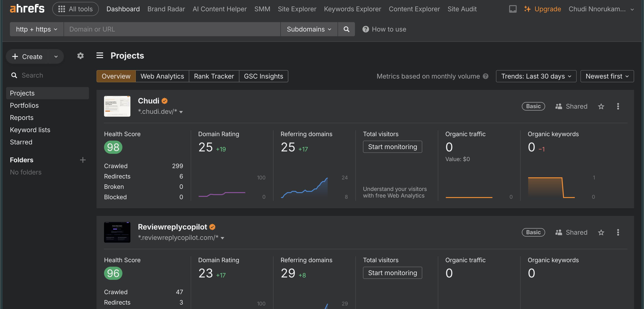This screenshot has width=644, height=309.
Task: Open the Subdomains mode dropdown
Action: tap(309, 29)
